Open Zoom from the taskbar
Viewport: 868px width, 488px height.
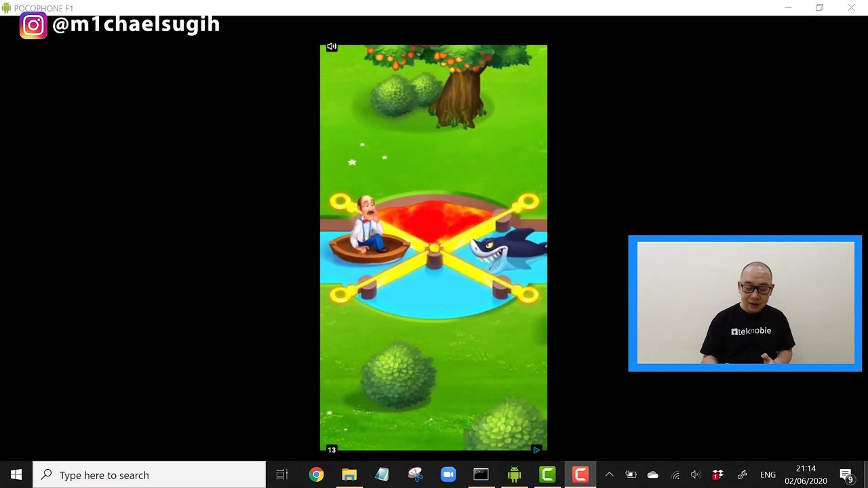[448, 474]
